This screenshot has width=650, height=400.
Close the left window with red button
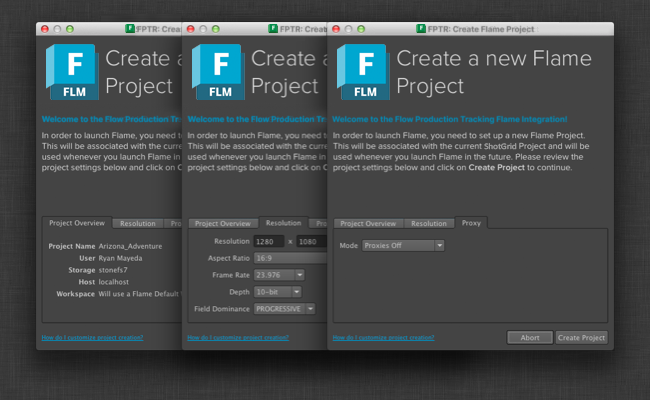(45, 29)
